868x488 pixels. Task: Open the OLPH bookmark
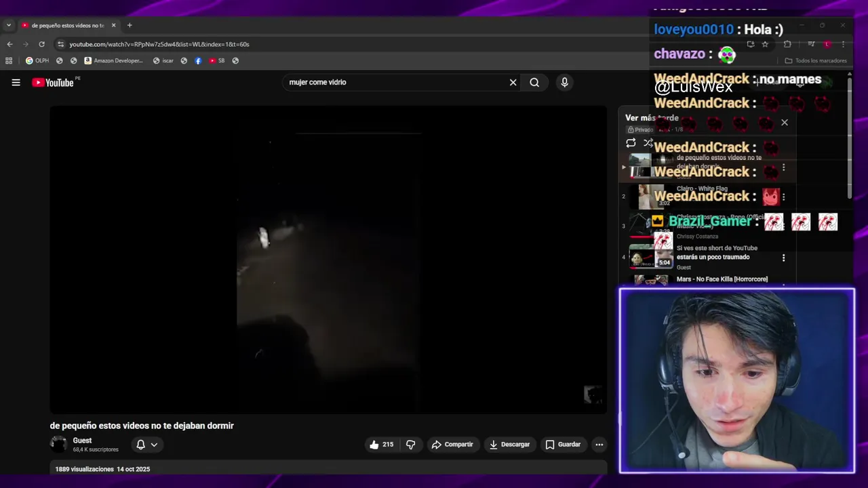[x=37, y=60]
